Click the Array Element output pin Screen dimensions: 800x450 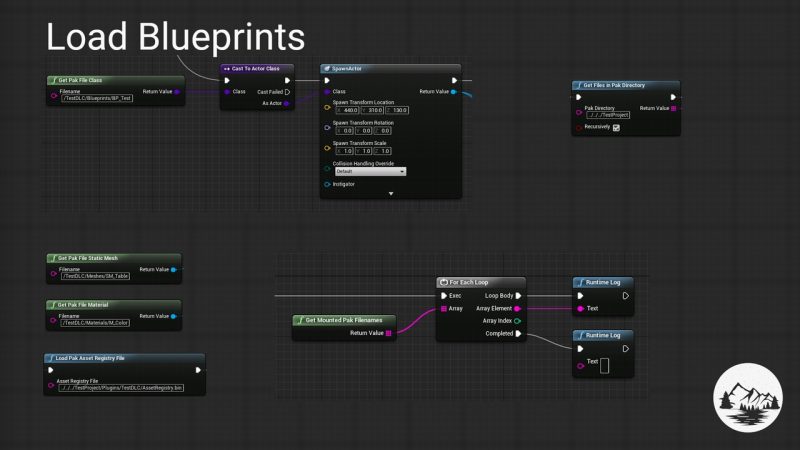[517, 309]
